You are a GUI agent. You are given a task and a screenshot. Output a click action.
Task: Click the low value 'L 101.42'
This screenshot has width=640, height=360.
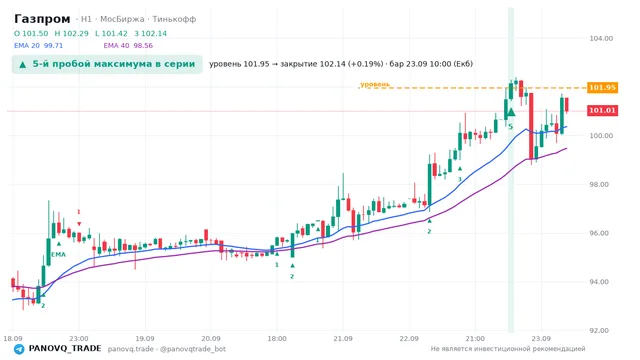[111, 33]
